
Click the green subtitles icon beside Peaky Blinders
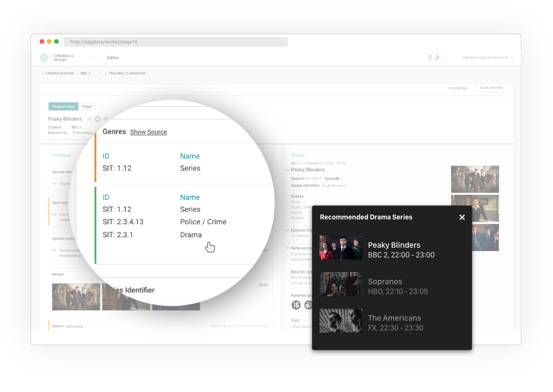tap(97, 119)
